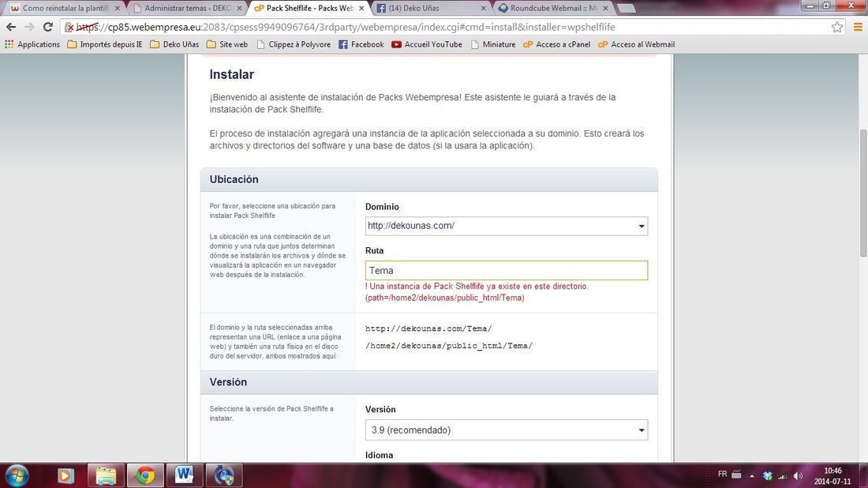Click the broken HTTPS security icon
The width and height of the screenshot is (868, 488).
click(69, 27)
